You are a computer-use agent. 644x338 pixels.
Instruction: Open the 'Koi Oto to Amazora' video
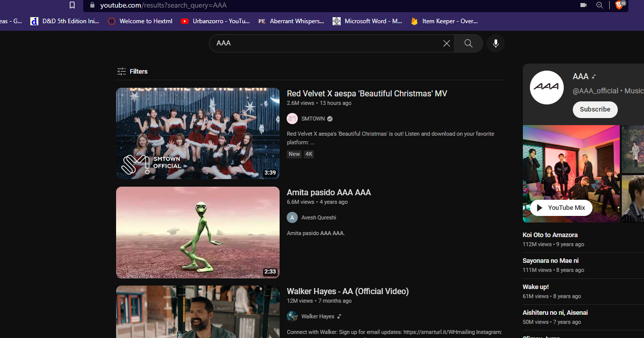coord(550,235)
